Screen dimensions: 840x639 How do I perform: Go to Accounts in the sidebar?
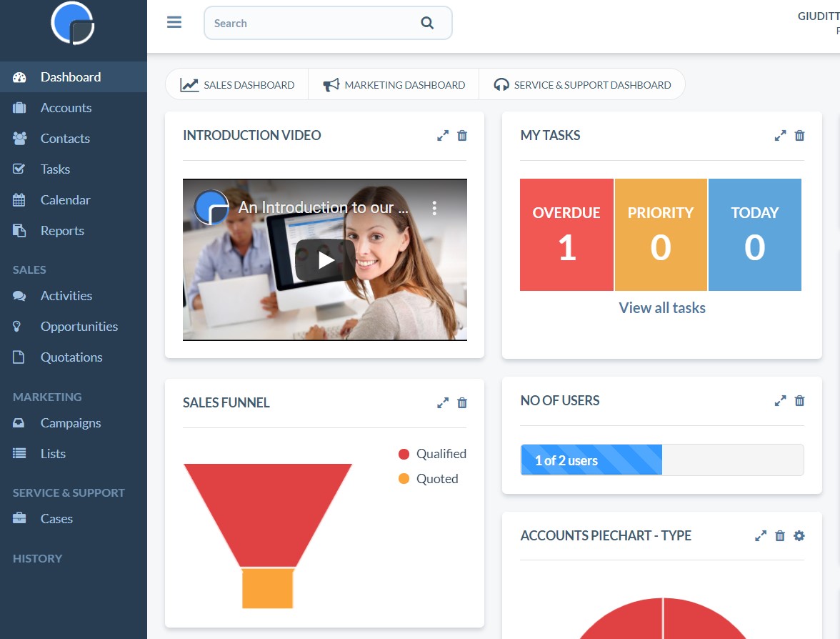click(x=74, y=108)
